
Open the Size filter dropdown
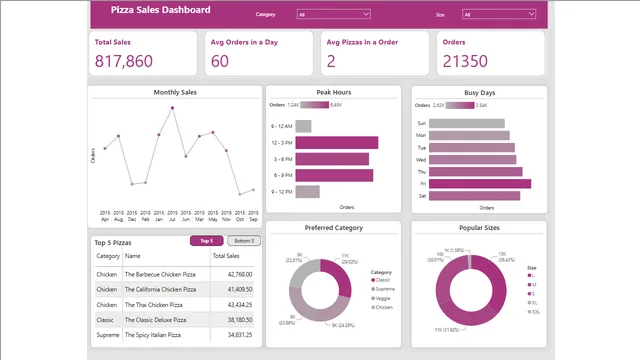point(499,14)
